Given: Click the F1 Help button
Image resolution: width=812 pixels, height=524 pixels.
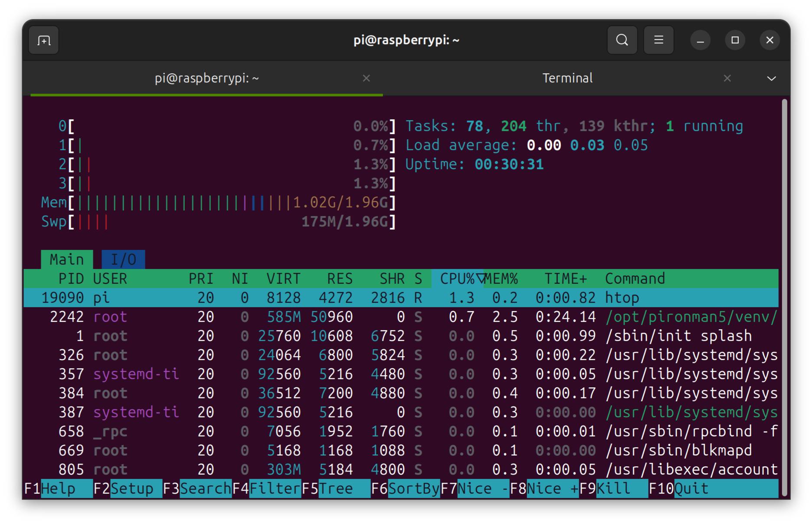Looking at the screenshot, I should point(58,488).
